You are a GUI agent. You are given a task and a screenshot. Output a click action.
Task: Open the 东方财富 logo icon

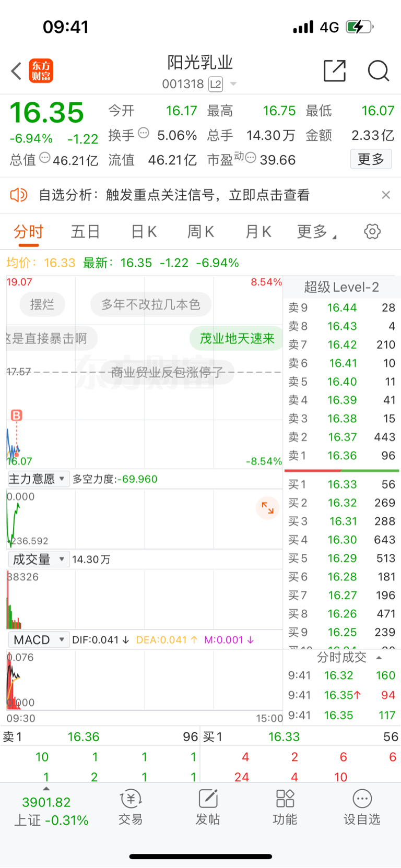(x=41, y=71)
